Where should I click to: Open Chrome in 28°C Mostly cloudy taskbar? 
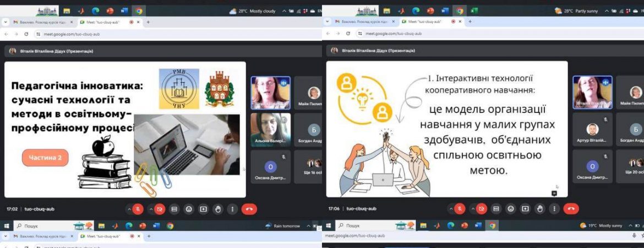pyautogui.click(x=139, y=11)
